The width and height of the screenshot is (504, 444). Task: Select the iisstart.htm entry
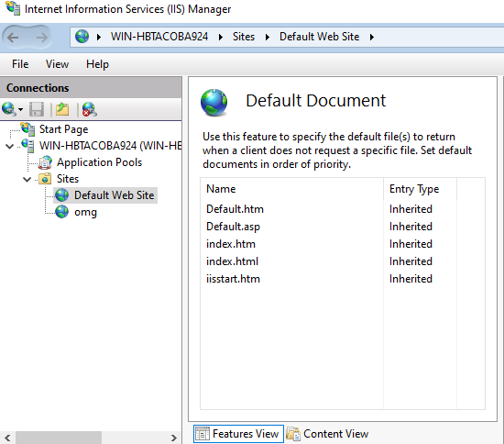(x=233, y=279)
